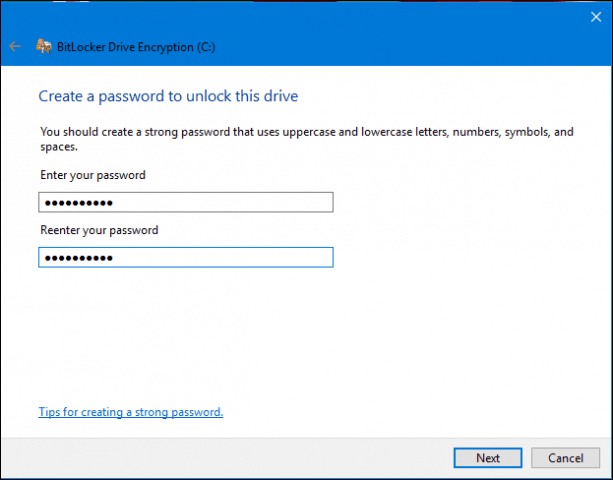Screen dimensions: 613x480
Task: Click the strong password description text
Action: click(300, 131)
